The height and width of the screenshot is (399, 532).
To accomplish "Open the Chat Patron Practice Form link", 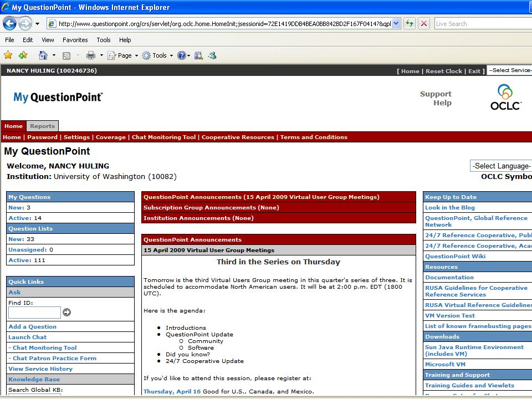I will [x=55, y=359].
